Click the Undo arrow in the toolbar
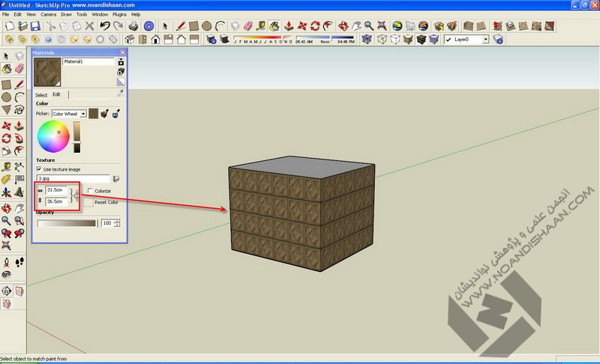Screen dimensions: 600x364 (105, 26)
